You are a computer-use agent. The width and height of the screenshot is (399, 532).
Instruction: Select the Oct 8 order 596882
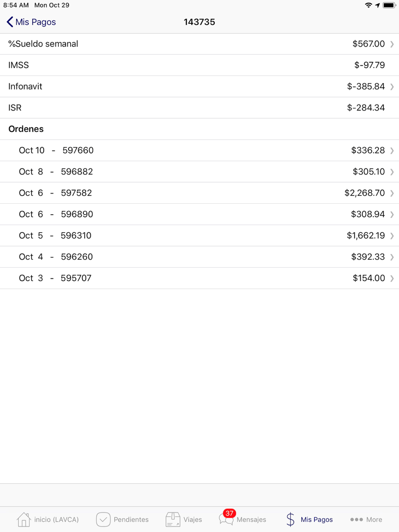(199, 171)
